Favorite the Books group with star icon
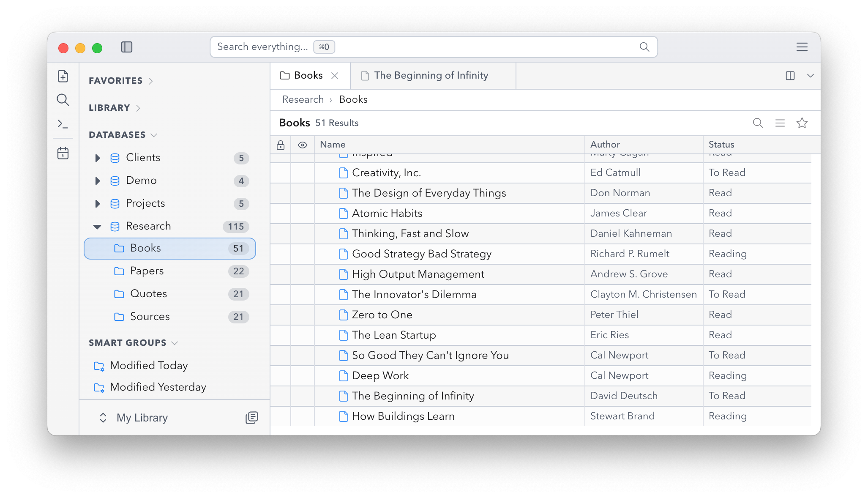This screenshot has width=868, height=498. point(802,123)
